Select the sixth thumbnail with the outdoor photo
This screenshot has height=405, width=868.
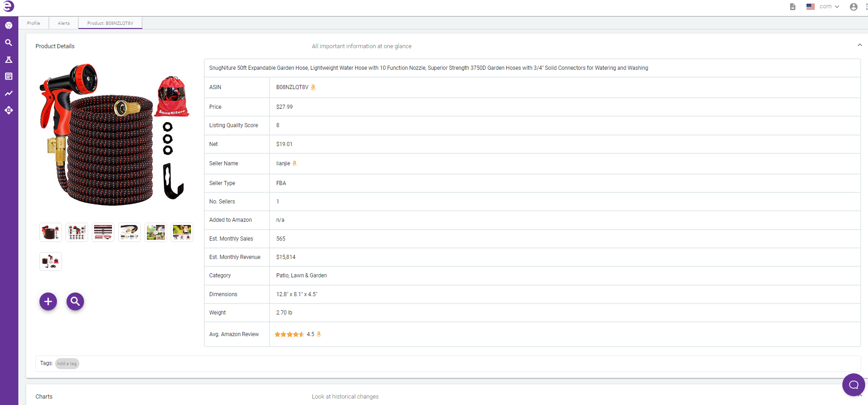coord(182,232)
